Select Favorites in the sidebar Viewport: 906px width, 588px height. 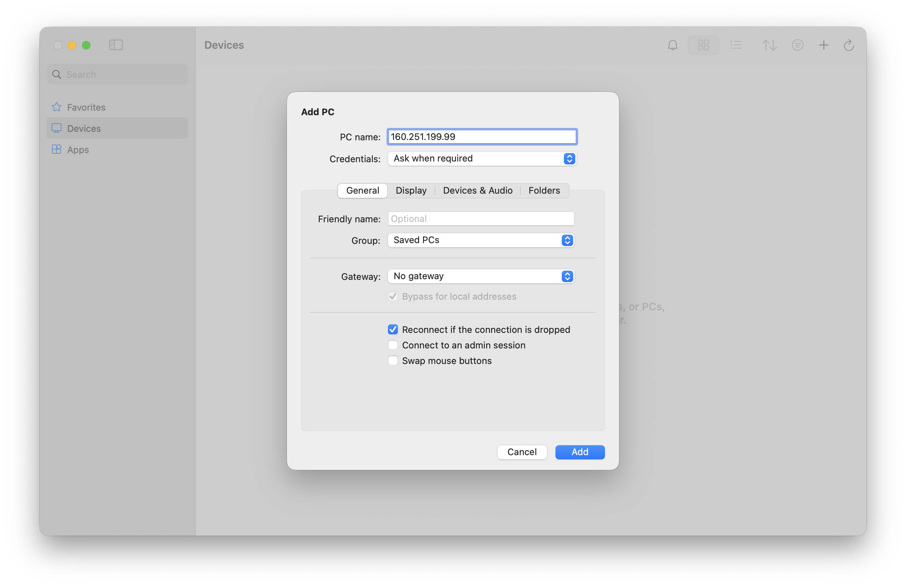[x=86, y=107]
